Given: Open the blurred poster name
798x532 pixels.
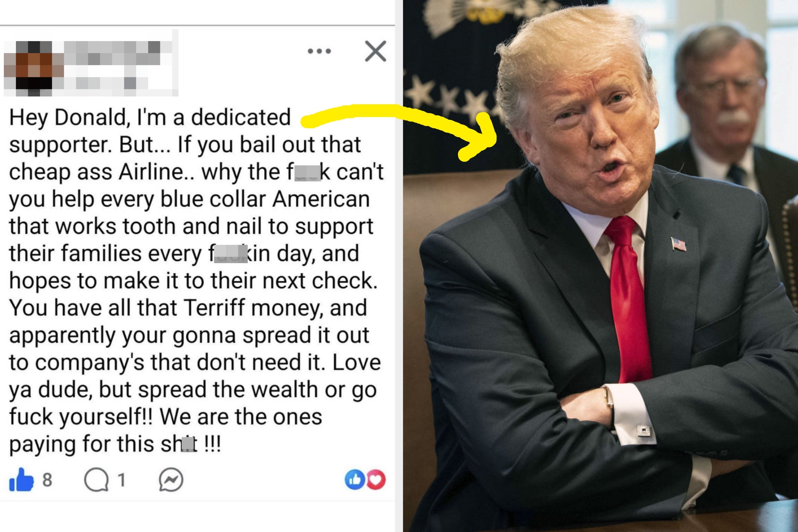Looking at the screenshot, I should [x=121, y=64].
